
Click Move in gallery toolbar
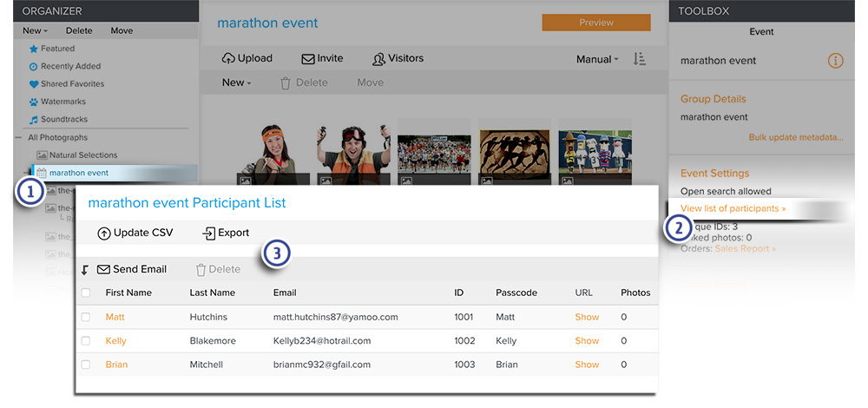click(371, 82)
